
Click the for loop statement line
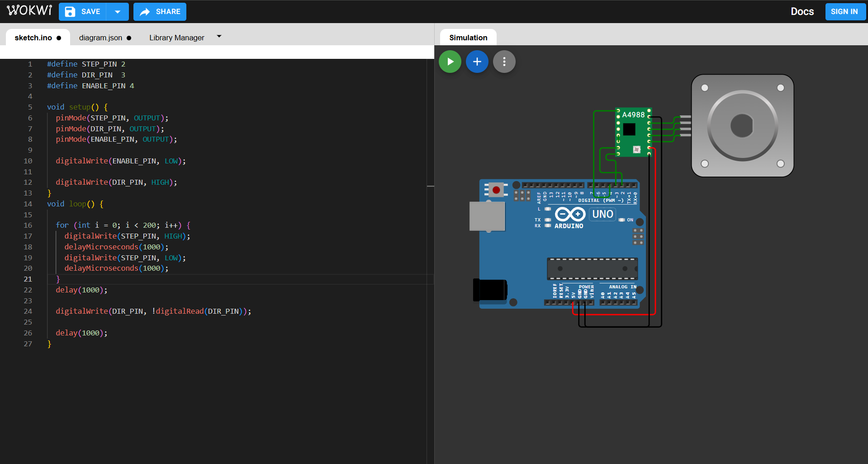123,225
